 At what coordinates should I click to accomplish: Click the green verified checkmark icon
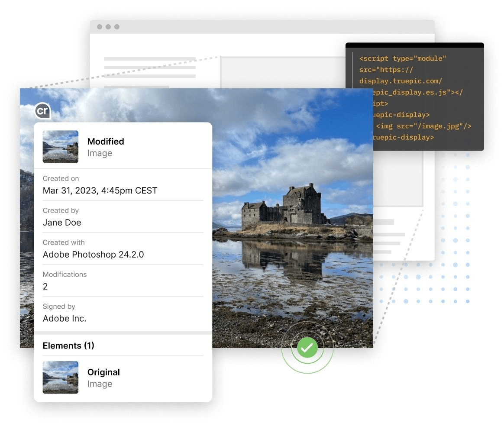coord(307,347)
